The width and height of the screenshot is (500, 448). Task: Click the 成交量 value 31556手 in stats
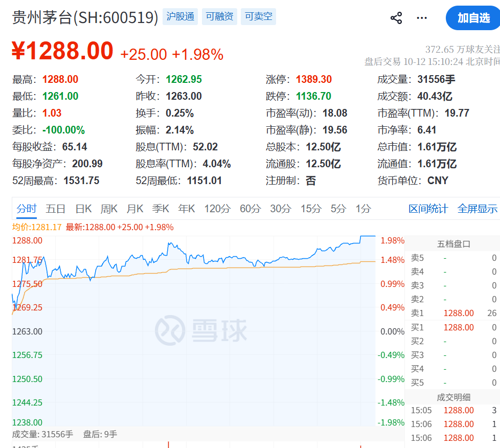click(x=436, y=79)
